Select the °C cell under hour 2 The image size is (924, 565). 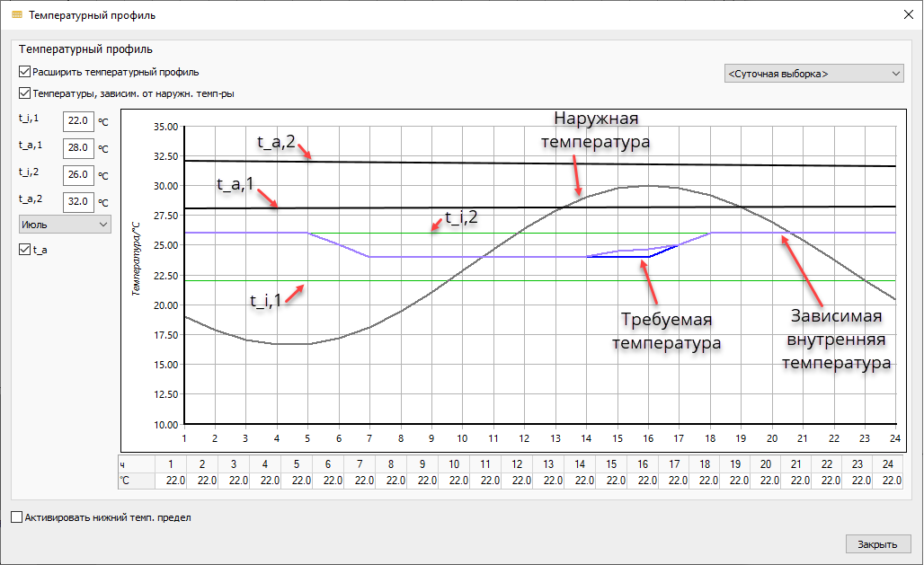coord(202,481)
